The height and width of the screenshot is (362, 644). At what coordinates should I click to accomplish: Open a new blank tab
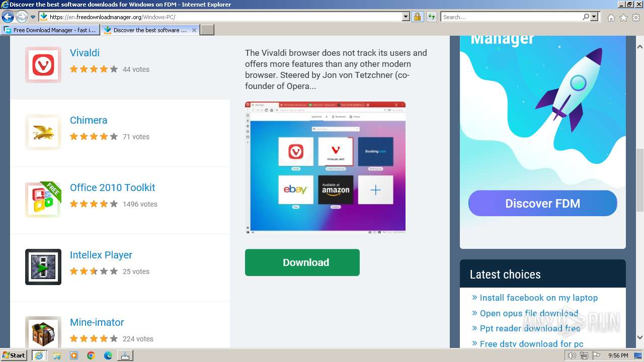click(207, 30)
